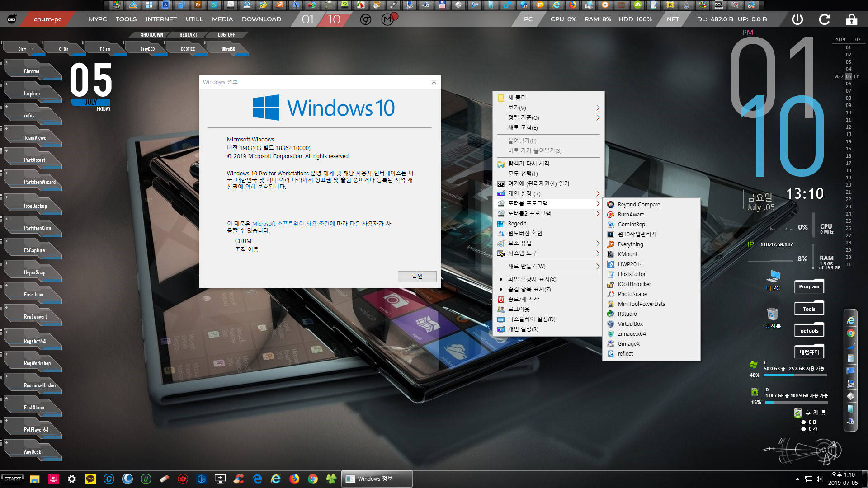Open Firefox from the taskbar
The image size is (868, 488).
tap(294, 479)
